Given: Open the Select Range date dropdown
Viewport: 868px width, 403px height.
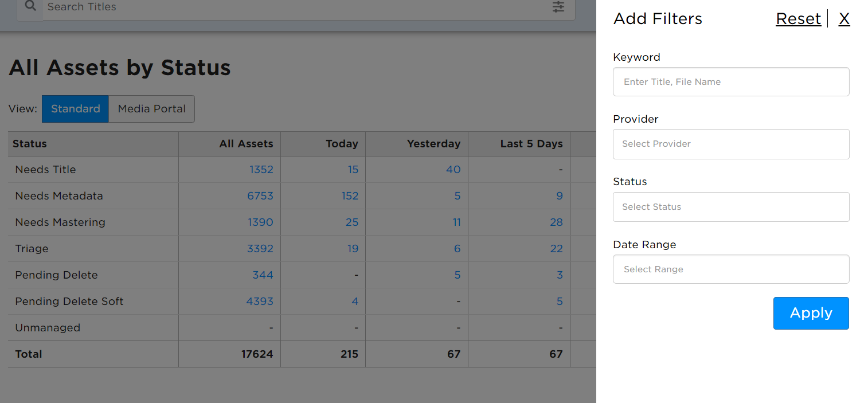Looking at the screenshot, I should pos(731,269).
